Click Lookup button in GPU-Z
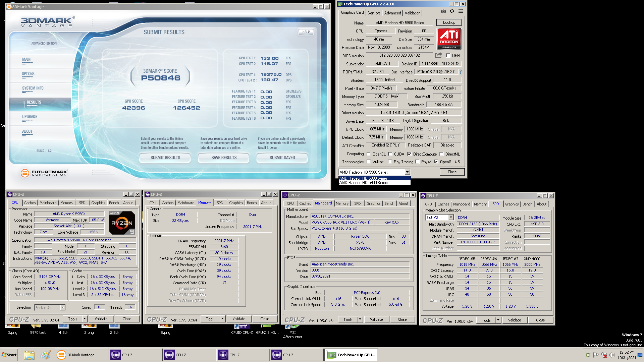 (x=449, y=23)
